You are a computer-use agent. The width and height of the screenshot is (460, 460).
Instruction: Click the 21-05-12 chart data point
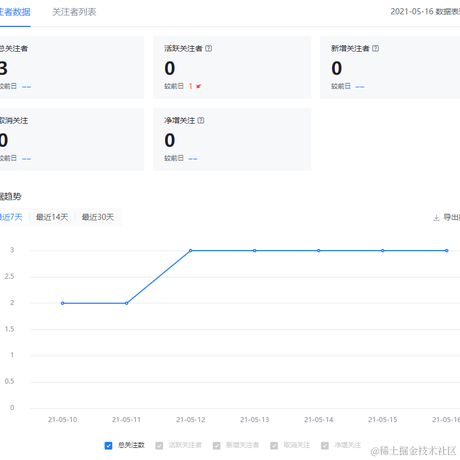coord(191,251)
